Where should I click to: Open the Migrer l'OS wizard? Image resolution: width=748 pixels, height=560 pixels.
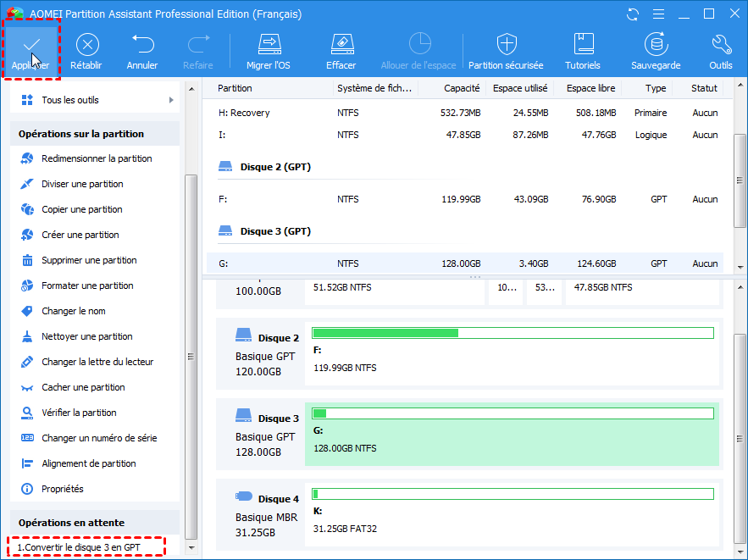tap(269, 45)
